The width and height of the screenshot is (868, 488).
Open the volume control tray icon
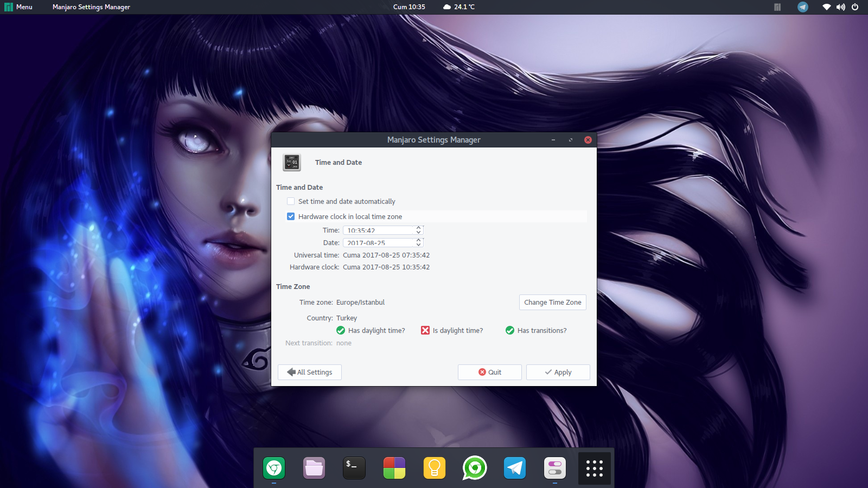pyautogui.click(x=841, y=7)
